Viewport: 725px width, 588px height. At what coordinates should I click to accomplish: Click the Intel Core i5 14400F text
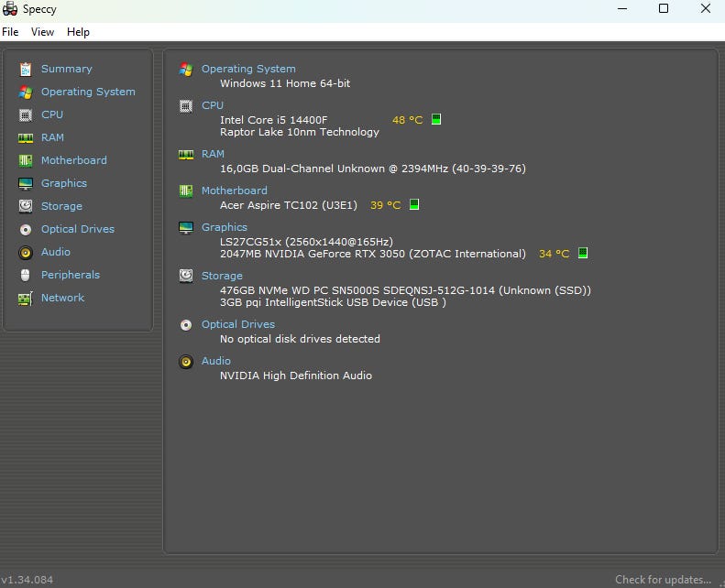[274, 120]
